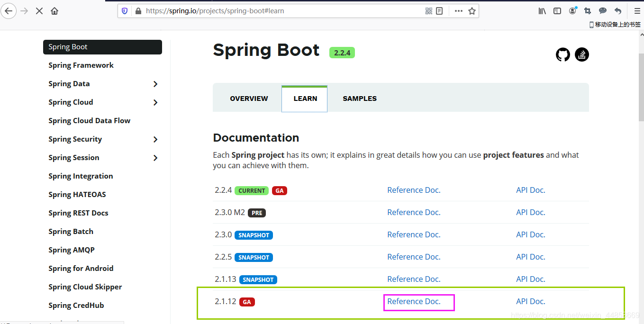
Task: Open Reference Doc. for 2.1.12 GA
Action: [x=414, y=301]
